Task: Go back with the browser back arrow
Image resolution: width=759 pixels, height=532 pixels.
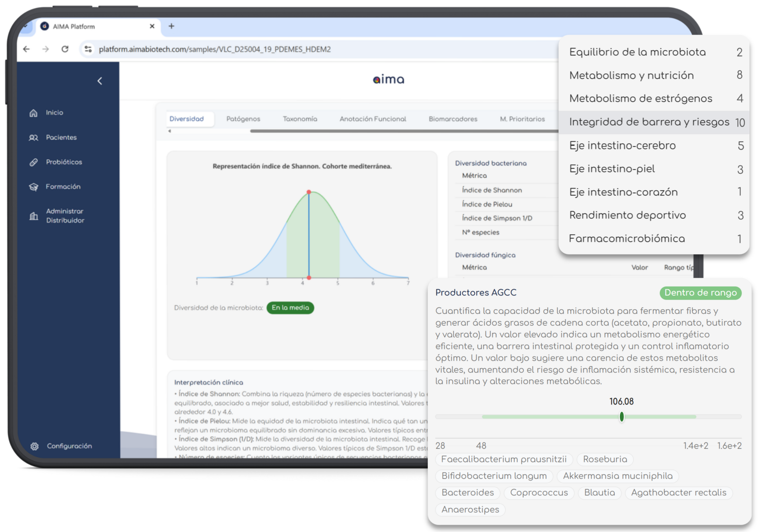Action: [27, 49]
